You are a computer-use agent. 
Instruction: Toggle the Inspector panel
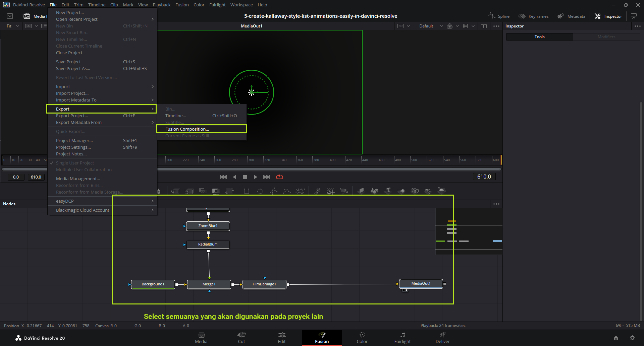point(608,16)
